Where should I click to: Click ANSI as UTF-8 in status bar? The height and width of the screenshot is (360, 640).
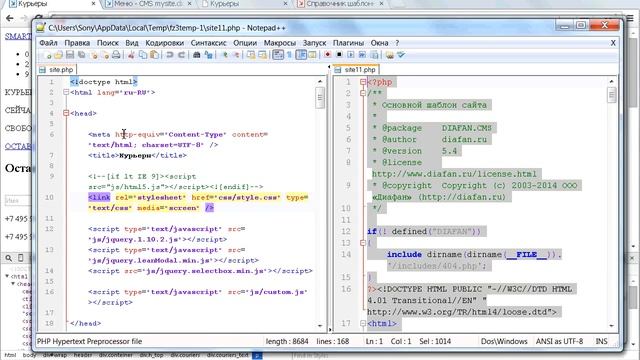(x=559, y=341)
